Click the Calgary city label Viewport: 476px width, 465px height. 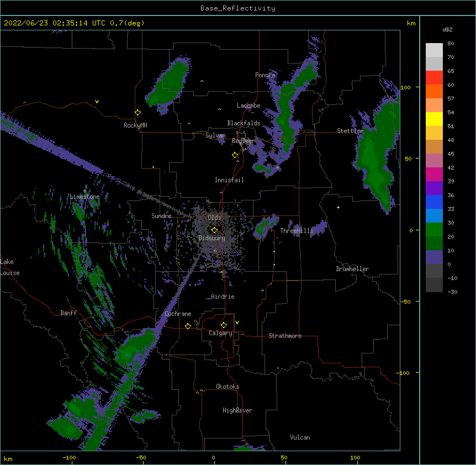point(220,333)
